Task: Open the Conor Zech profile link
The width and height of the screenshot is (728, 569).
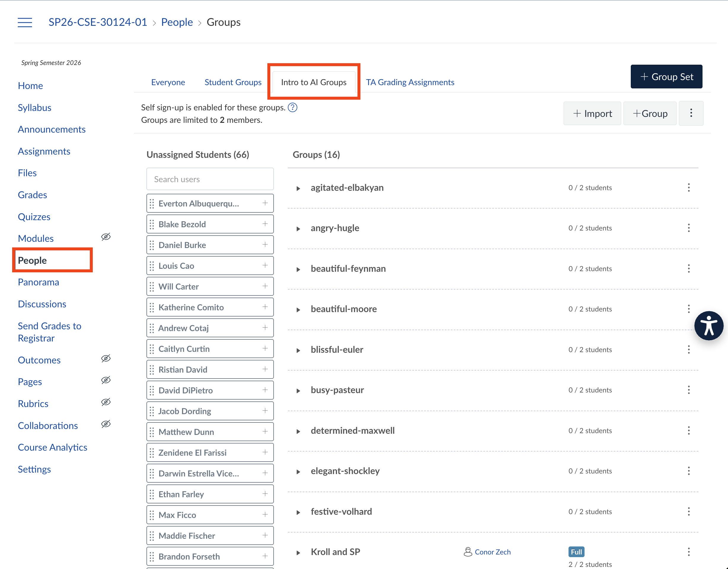Action: coord(492,552)
